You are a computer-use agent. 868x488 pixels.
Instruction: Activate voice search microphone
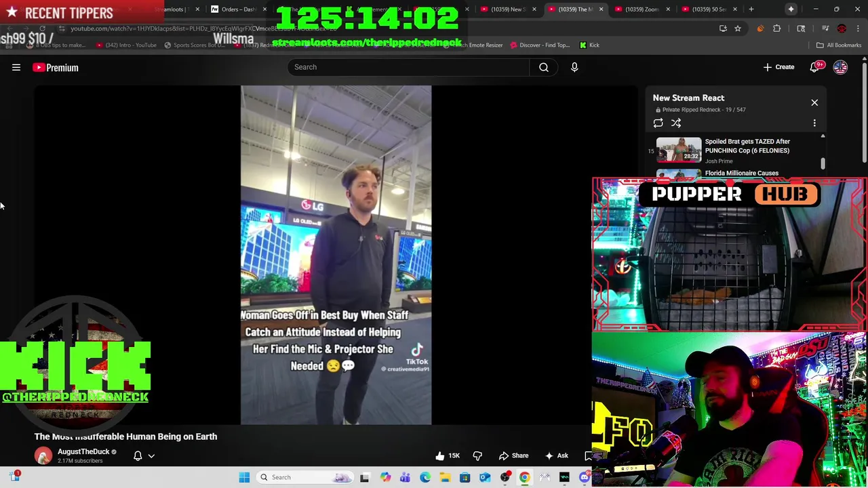click(x=574, y=67)
